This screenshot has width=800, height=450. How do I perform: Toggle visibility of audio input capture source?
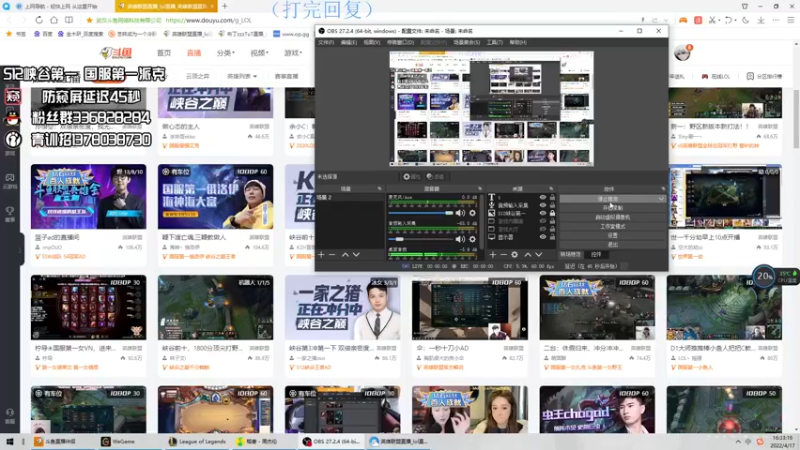(x=543, y=205)
